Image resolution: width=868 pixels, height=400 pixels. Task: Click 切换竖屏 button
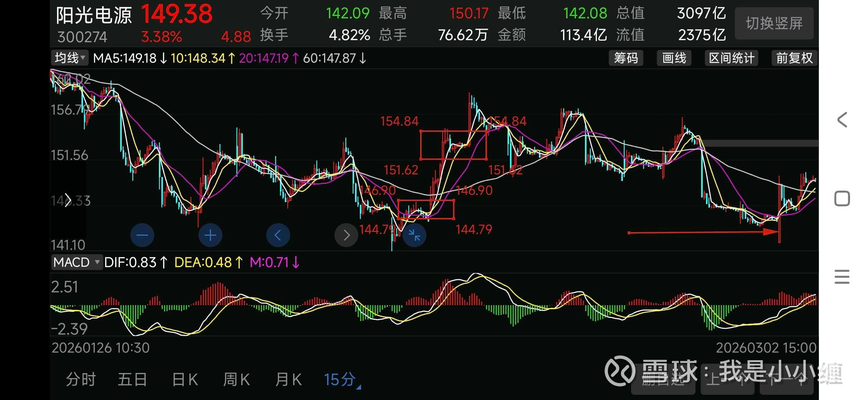(x=774, y=24)
